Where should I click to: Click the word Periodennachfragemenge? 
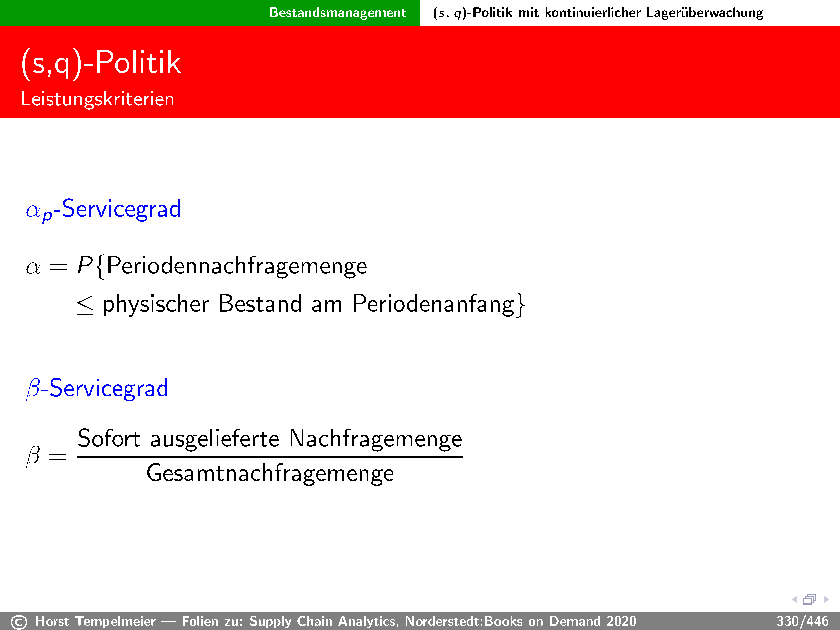click(x=237, y=266)
